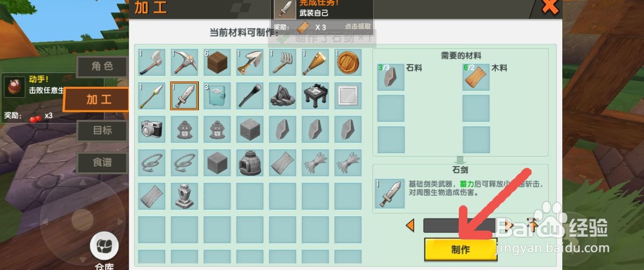
Task: Click the yellow 制作 craft button
Action: click(460, 250)
